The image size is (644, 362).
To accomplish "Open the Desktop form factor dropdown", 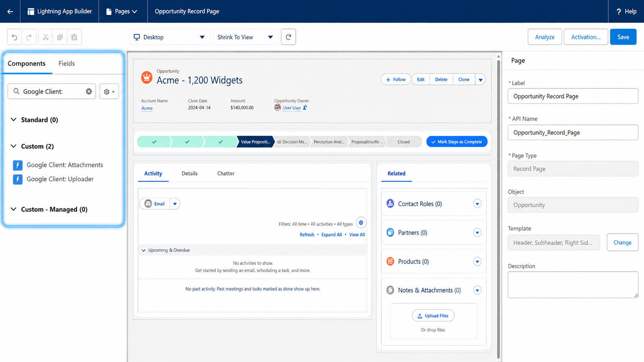I will 169,37.
